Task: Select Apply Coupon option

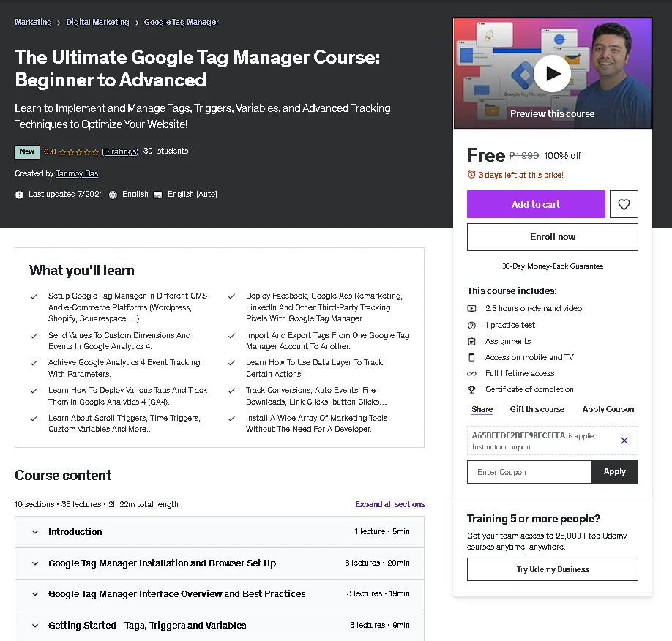Action: click(x=608, y=409)
